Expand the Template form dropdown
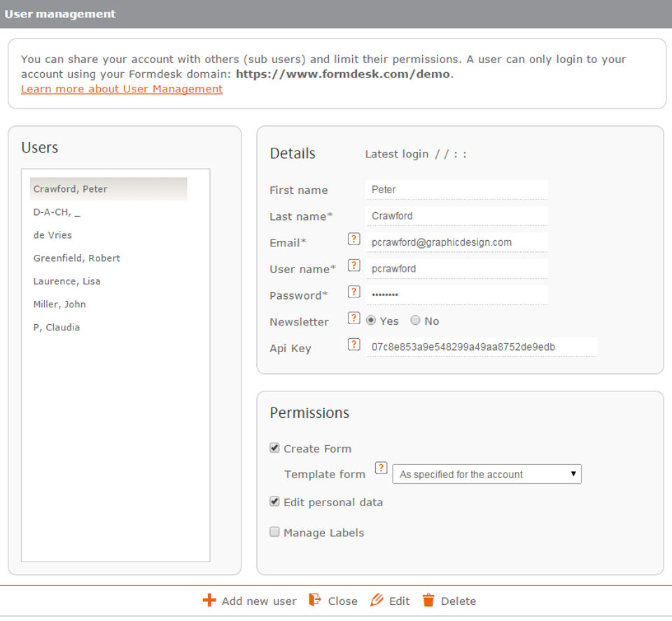The width and height of the screenshot is (672, 621). 487,474
